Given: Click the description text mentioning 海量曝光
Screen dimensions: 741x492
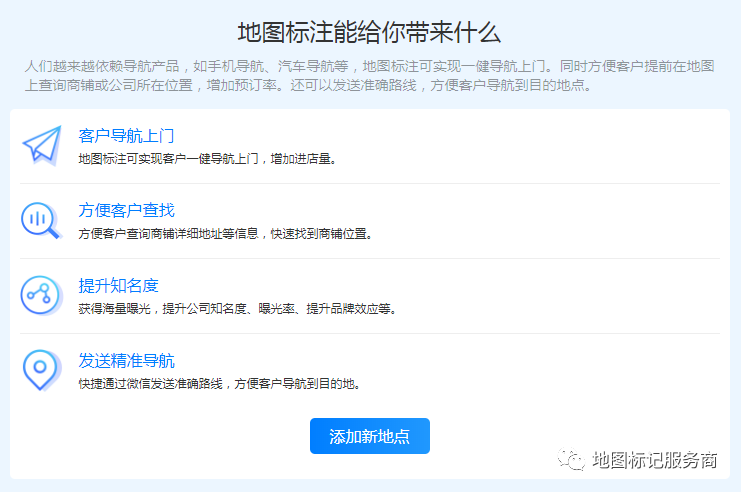Looking at the screenshot, I should 237,308.
